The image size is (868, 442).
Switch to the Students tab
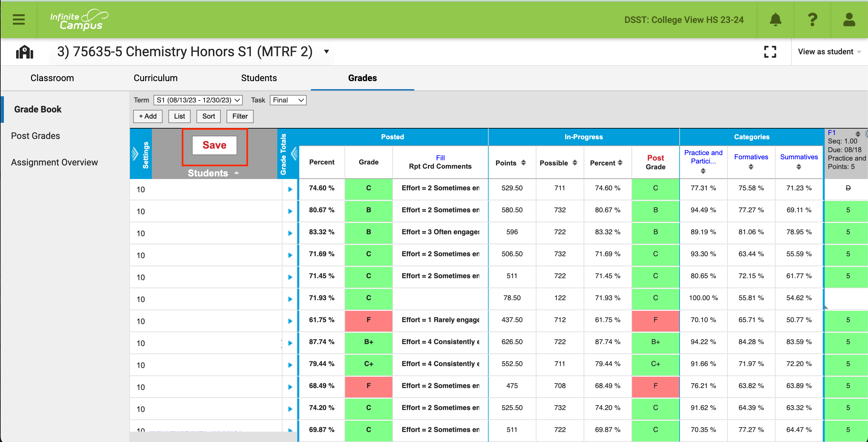(259, 78)
